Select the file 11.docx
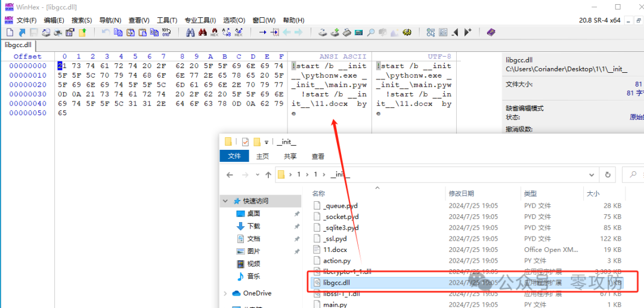This screenshot has width=644, height=308. 335,249
